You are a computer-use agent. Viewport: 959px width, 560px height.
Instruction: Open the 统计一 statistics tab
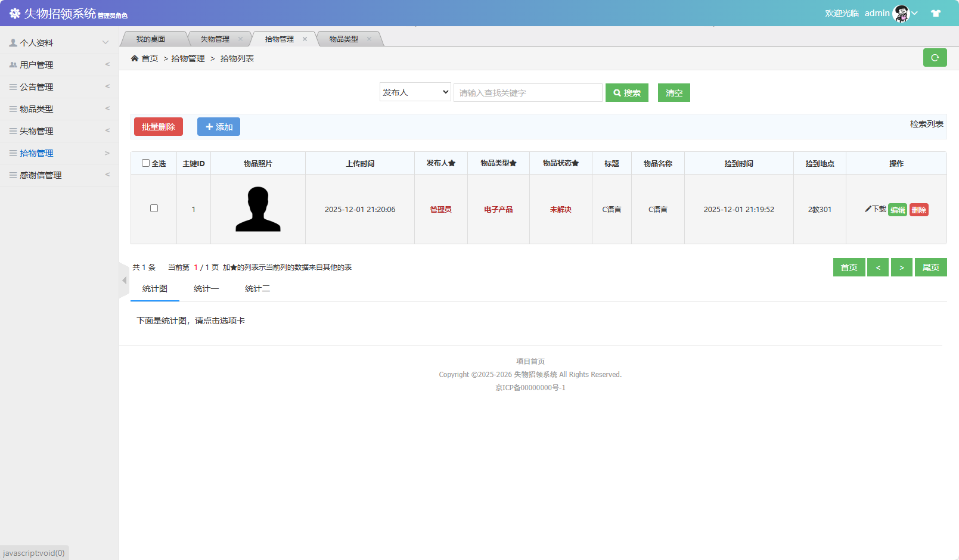pyautogui.click(x=206, y=288)
